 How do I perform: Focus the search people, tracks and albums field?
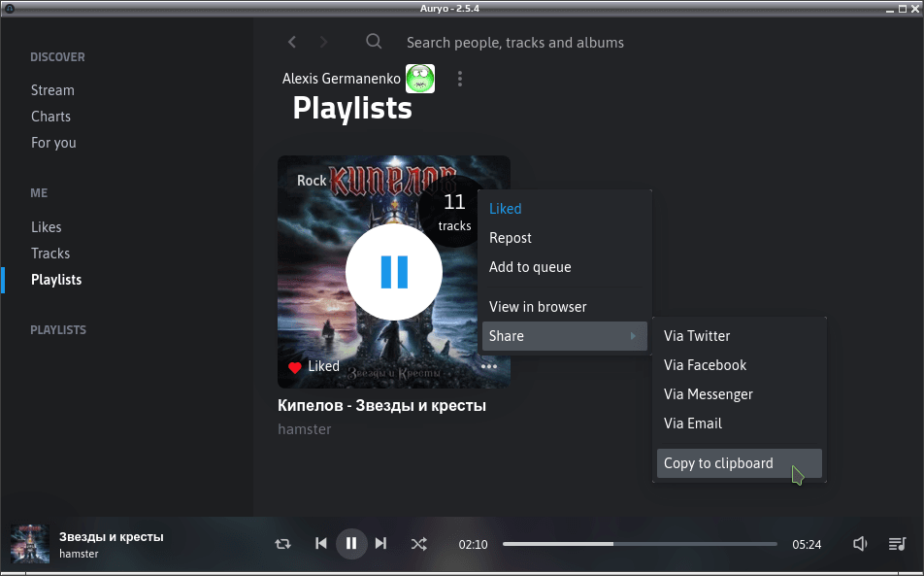coord(515,43)
